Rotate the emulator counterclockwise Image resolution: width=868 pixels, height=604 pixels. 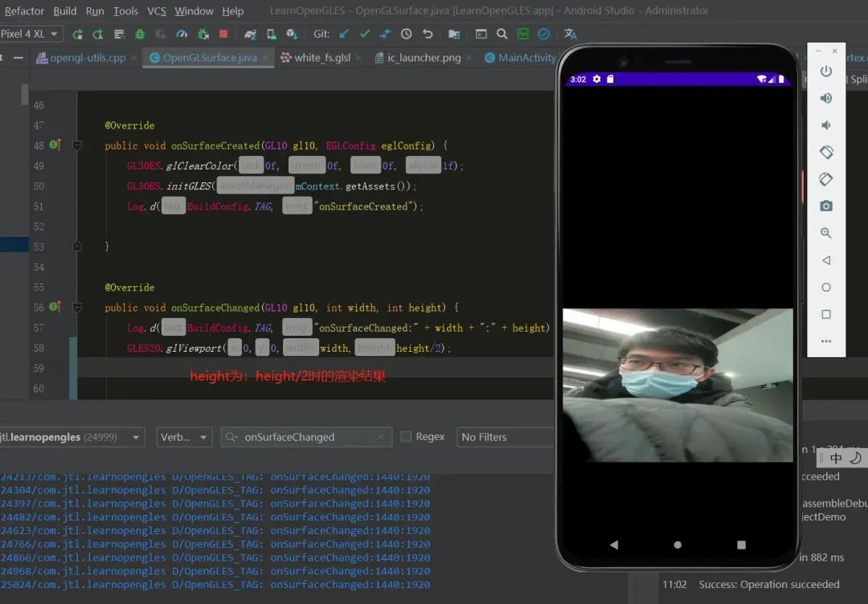click(826, 152)
